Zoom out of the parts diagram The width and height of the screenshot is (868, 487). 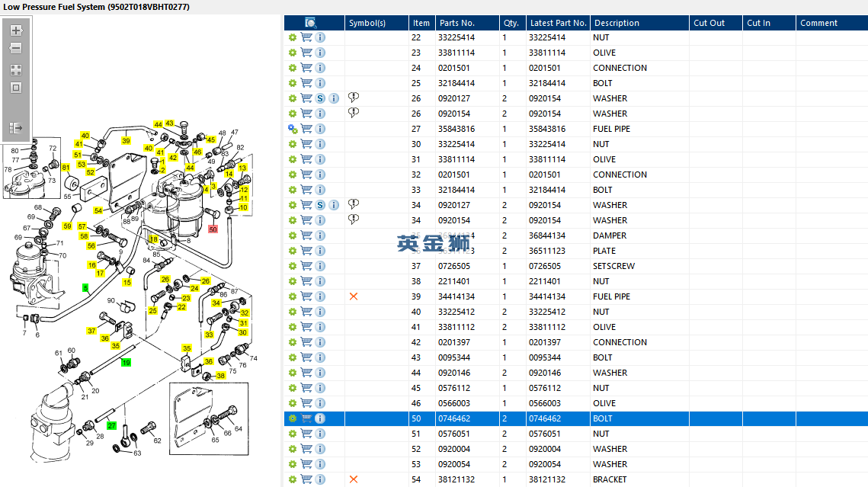click(x=16, y=48)
